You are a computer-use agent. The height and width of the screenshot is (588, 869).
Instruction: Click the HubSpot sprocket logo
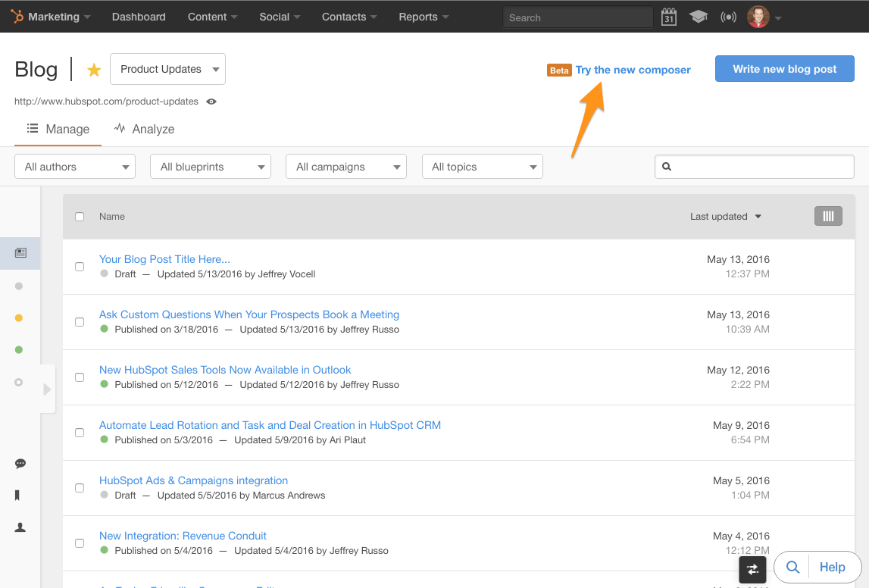[x=17, y=17]
